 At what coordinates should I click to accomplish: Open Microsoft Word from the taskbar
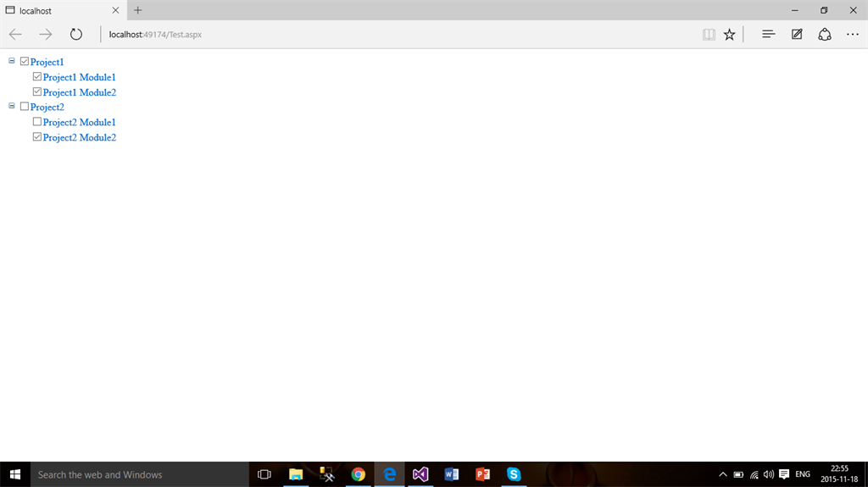pyautogui.click(x=452, y=474)
